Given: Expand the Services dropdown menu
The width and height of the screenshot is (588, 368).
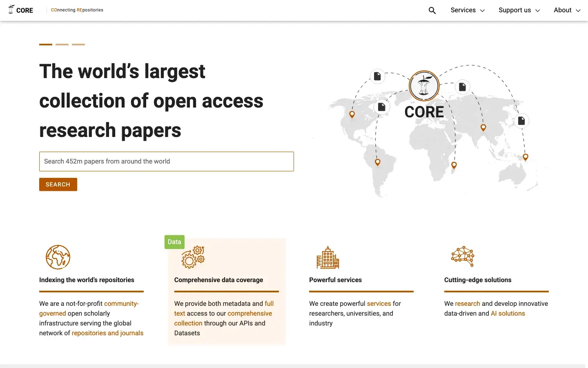Looking at the screenshot, I should (468, 10).
